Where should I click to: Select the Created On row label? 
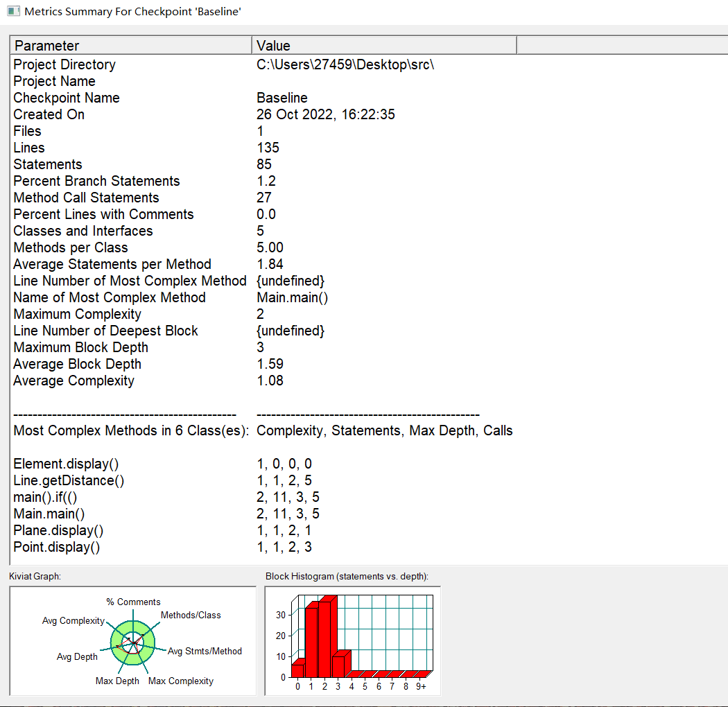coord(49,114)
